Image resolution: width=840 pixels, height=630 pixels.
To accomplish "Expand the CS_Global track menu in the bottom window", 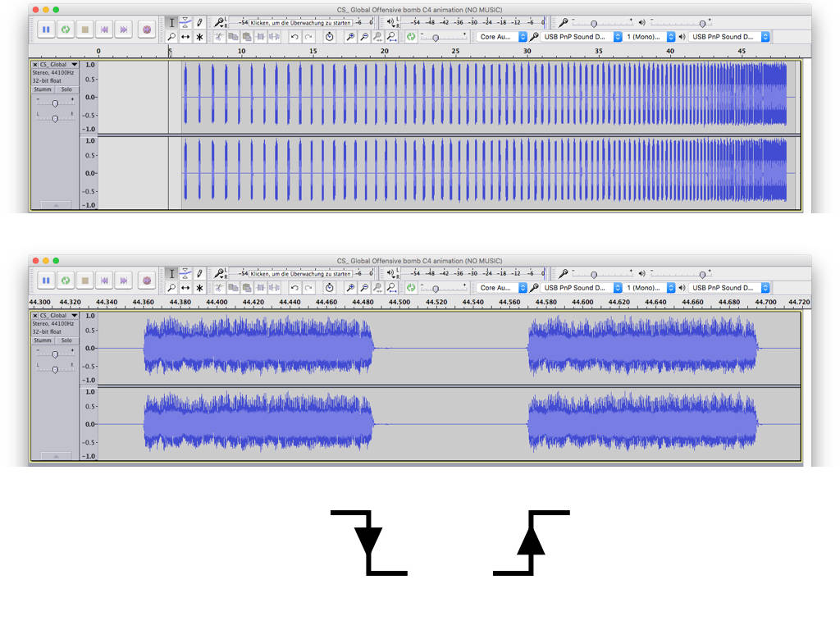I will tap(75, 315).
